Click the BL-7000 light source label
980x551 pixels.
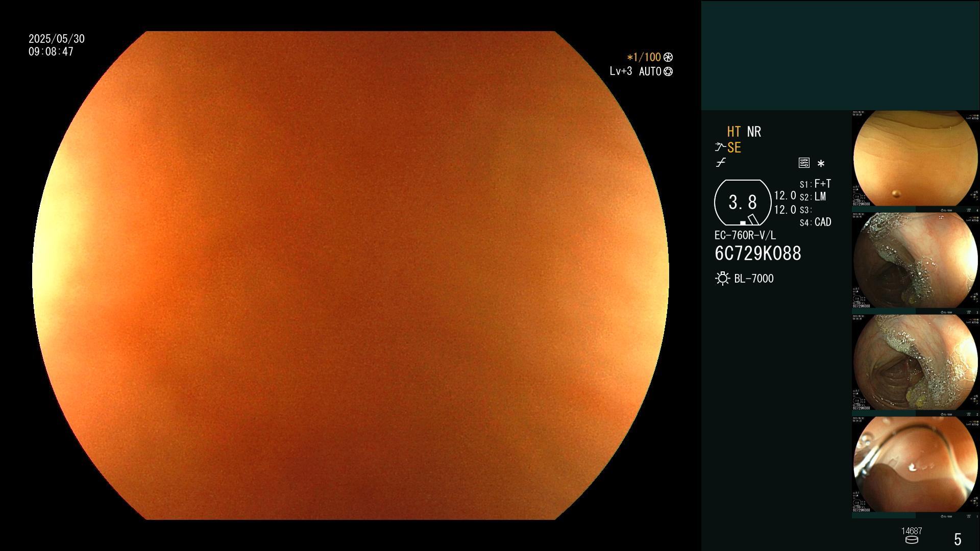tap(754, 279)
